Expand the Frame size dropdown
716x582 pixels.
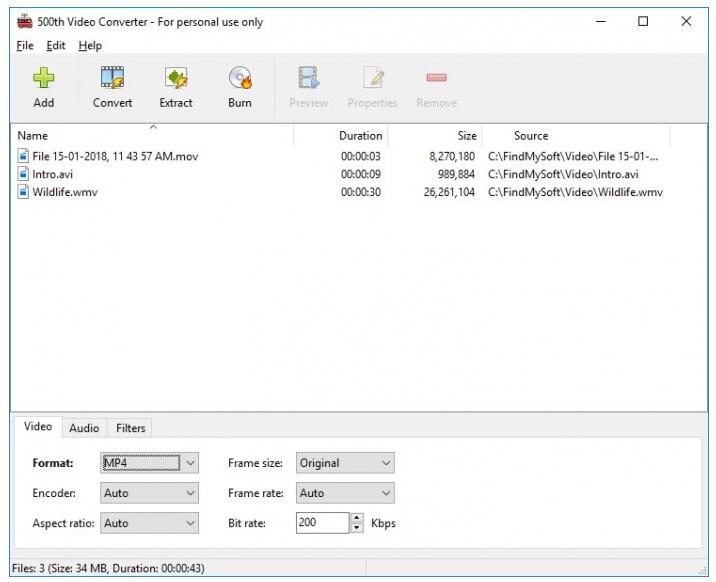(x=345, y=463)
